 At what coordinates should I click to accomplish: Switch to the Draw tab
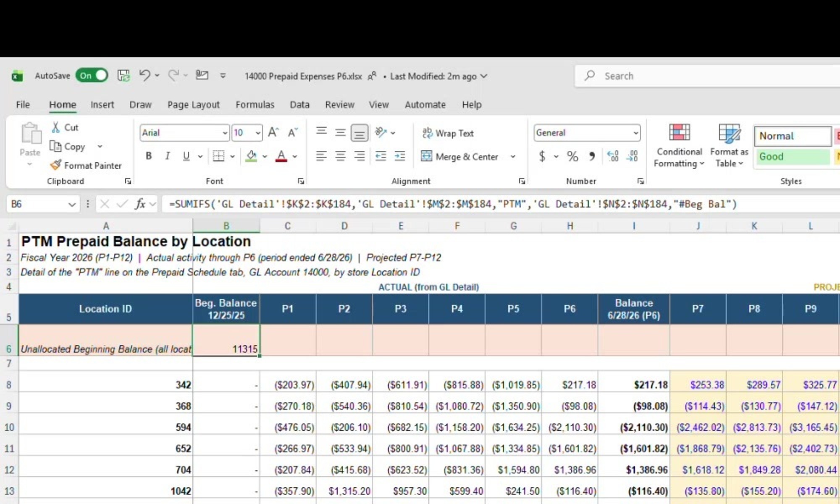tap(140, 105)
